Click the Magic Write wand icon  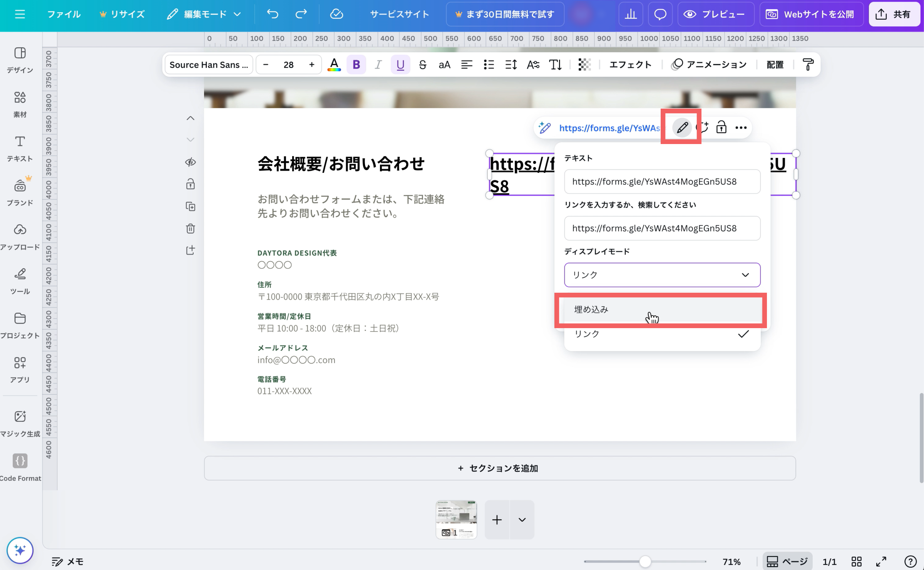(x=544, y=127)
